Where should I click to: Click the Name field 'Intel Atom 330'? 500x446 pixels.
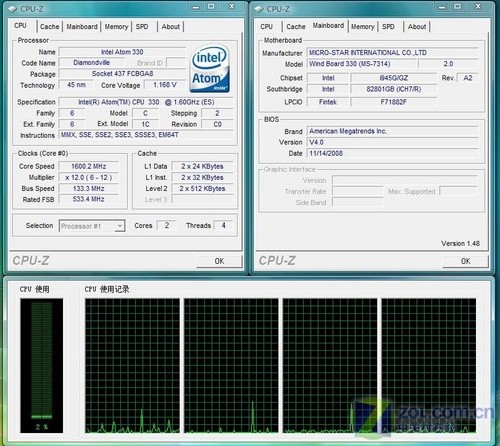pyautogui.click(x=122, y=52)
